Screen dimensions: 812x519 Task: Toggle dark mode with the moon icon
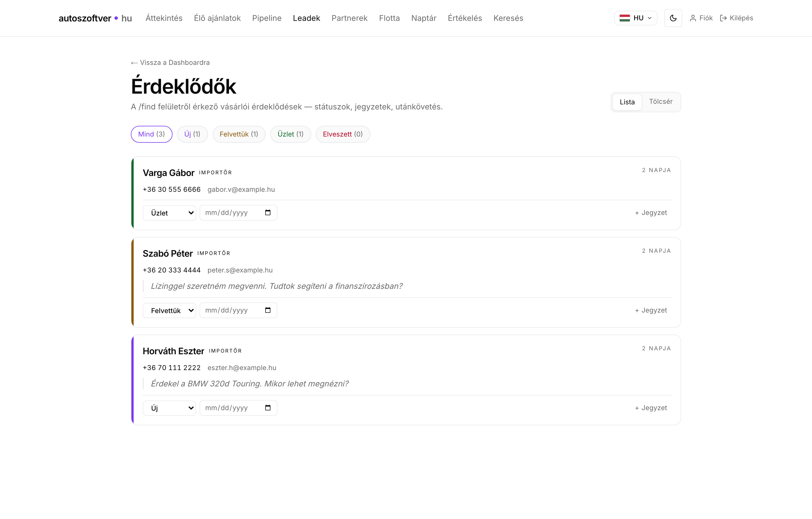673,18
